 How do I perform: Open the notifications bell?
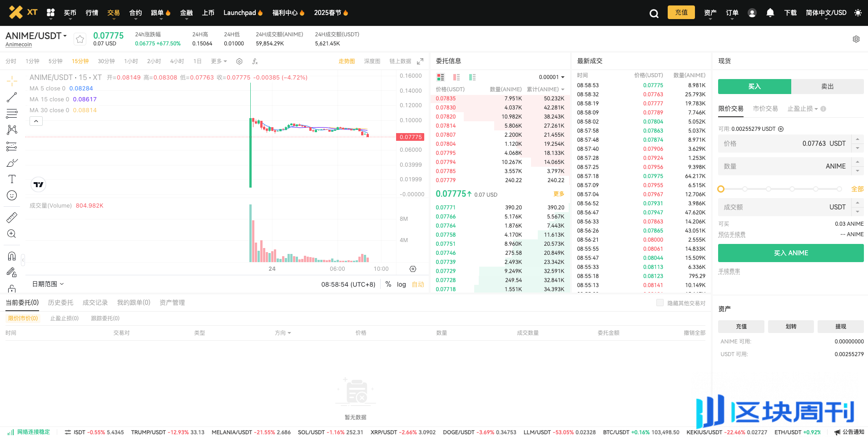(x=770, y=13)
